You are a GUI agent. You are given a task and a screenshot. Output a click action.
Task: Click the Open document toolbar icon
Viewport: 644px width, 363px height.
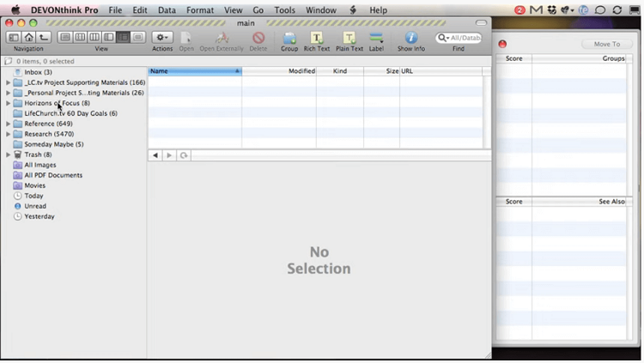pos(186,39)
